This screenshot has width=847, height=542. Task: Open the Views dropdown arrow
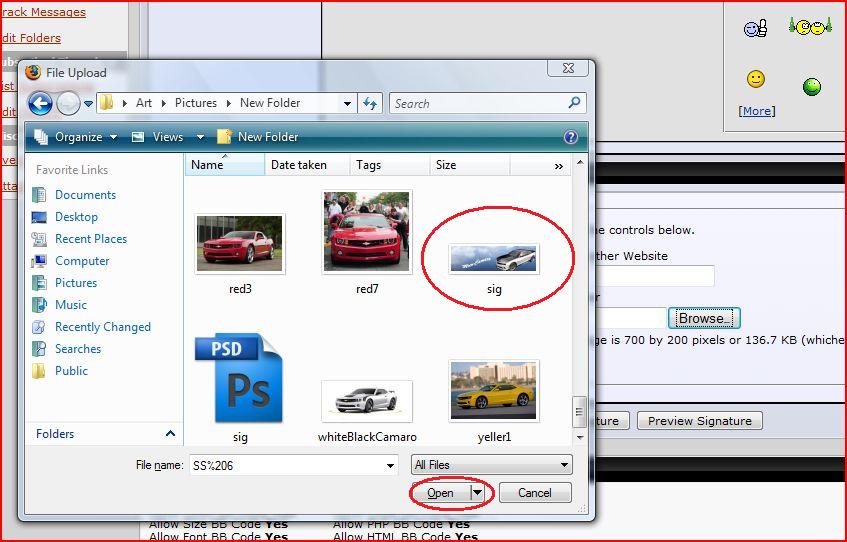click(200, 137)
